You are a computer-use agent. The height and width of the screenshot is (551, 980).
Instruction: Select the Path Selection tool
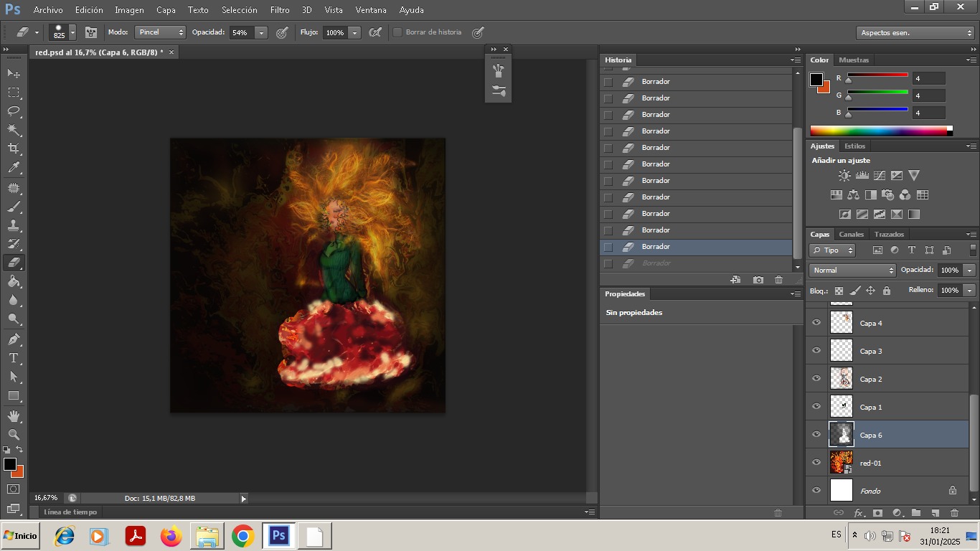pos(14,377)
